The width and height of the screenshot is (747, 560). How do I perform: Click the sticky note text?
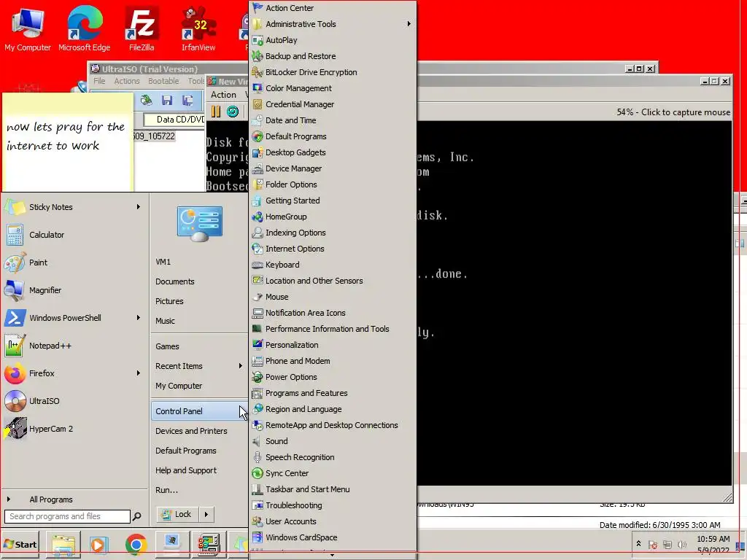point(66,136)
